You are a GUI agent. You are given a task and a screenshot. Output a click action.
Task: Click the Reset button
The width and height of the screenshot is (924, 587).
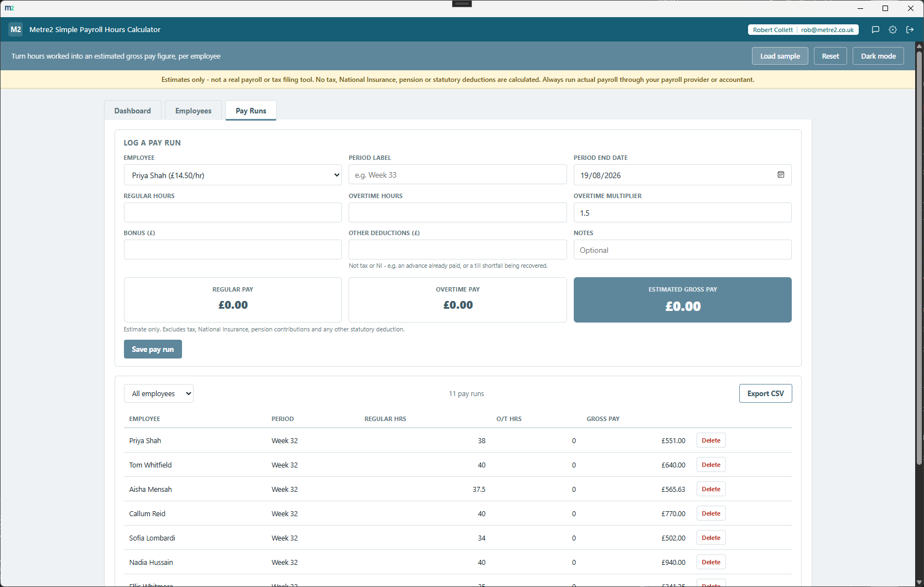click(x=830, y=56)
